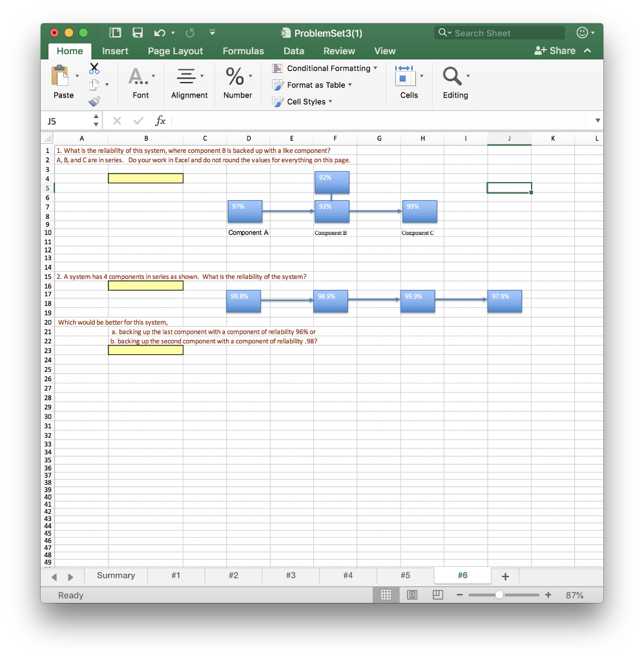The width and height of the screenshot is (644, 661).
Task: Click the Undo arrow icon
Action: tap(160, 33)
